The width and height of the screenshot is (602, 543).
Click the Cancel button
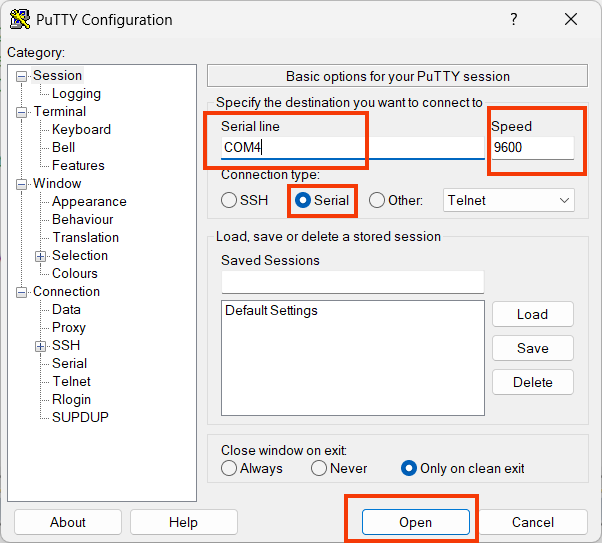(533, 522)
